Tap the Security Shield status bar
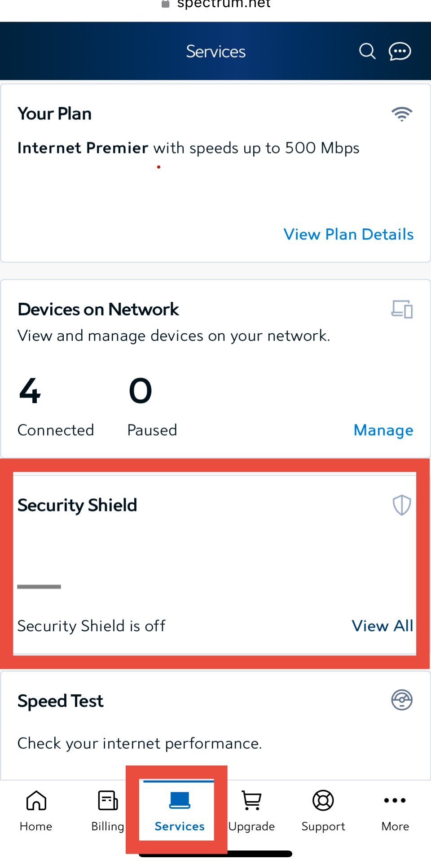 [39, 587]
